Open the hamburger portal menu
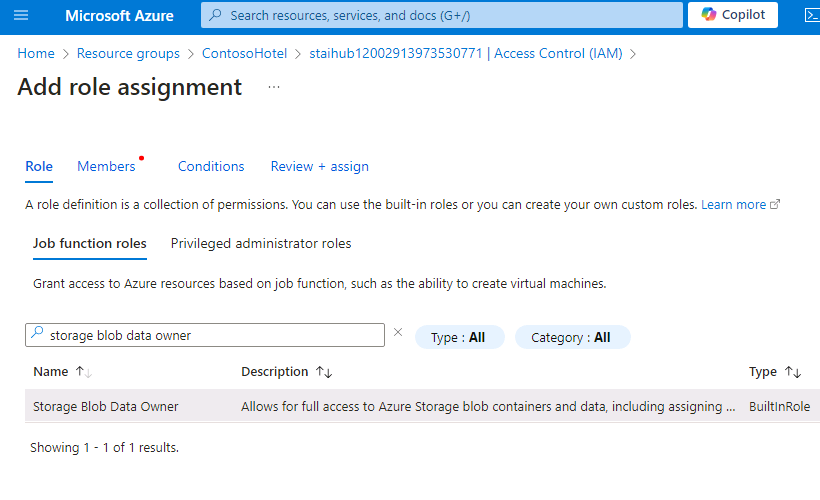Viewport: 820px width, 500px height. [21, 15]
